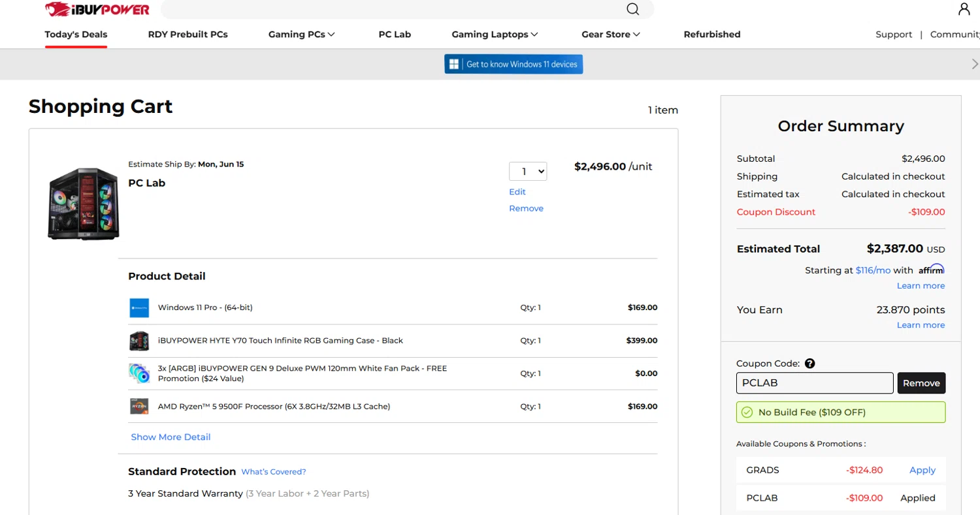Click the "23.870 points" value
980x515 pixels.
coord(911,310)
